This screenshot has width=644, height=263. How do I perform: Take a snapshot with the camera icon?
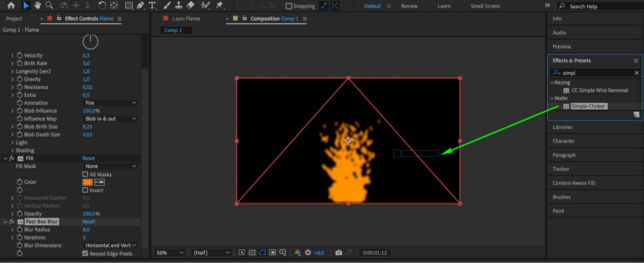point(338,253)
